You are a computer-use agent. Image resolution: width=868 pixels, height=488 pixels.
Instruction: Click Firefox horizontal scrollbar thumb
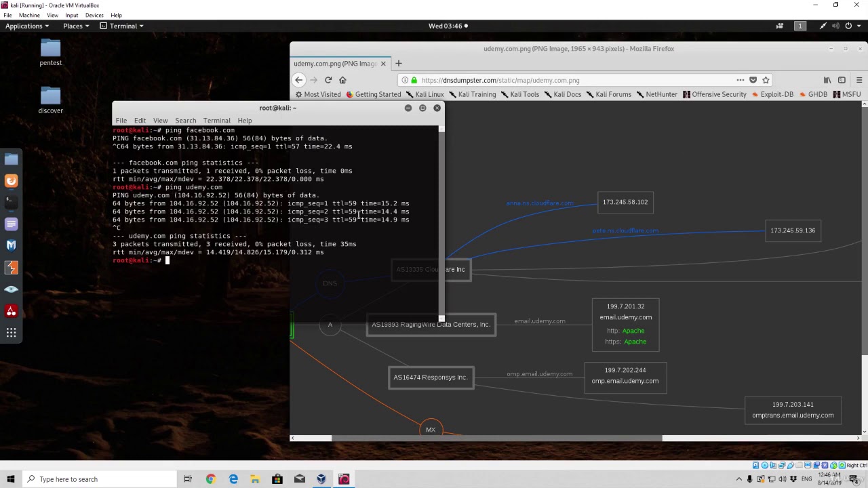click(x=496, y=438)
